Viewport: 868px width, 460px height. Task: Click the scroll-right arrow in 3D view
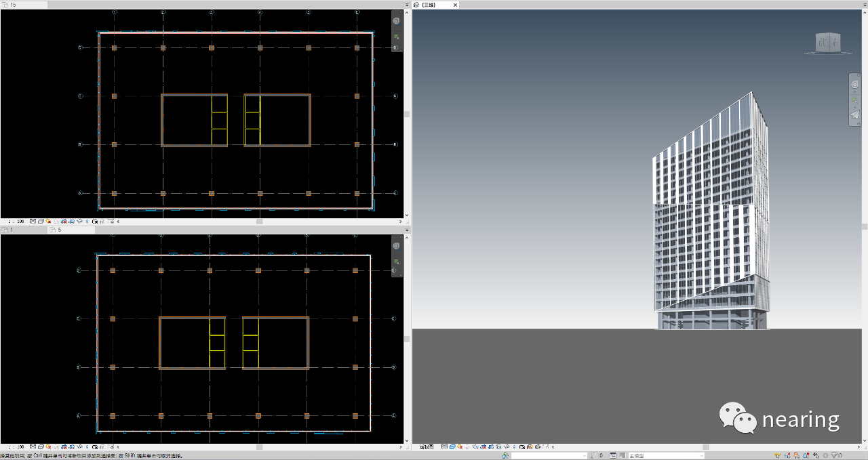pyautogui.click(x=860, y=447)
